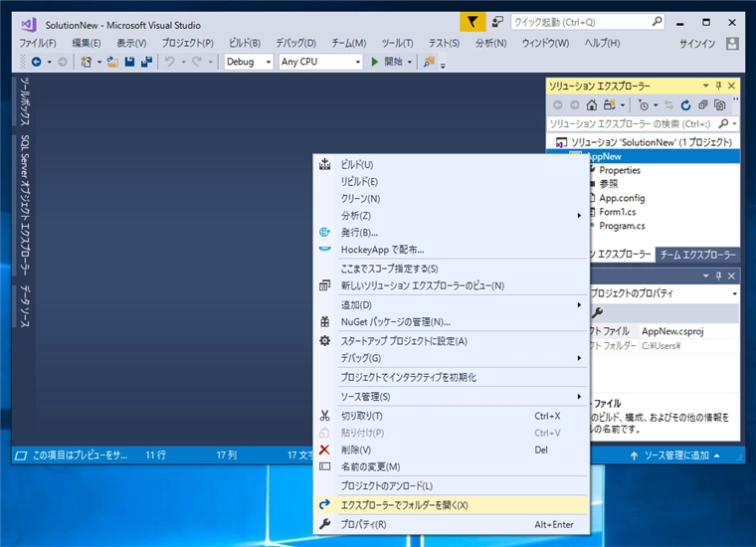The height and width of the screenshot is (547, 756).
Task: Open the 編集(E) menu
Action: 87,44
